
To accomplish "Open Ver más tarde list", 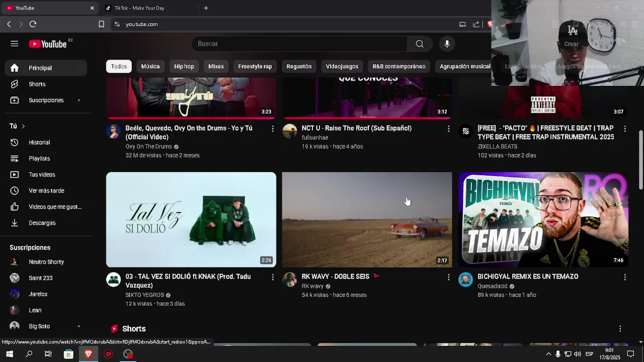I will click(46, 191).
